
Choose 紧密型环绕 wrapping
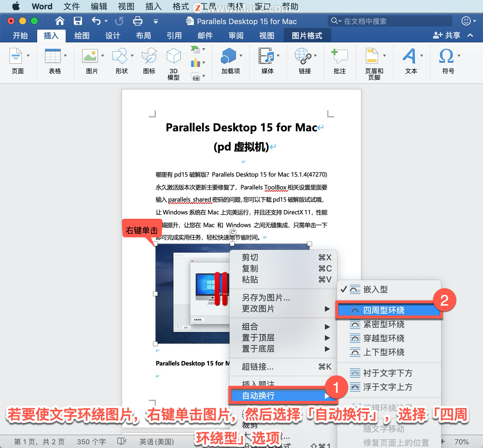point(389,324)
